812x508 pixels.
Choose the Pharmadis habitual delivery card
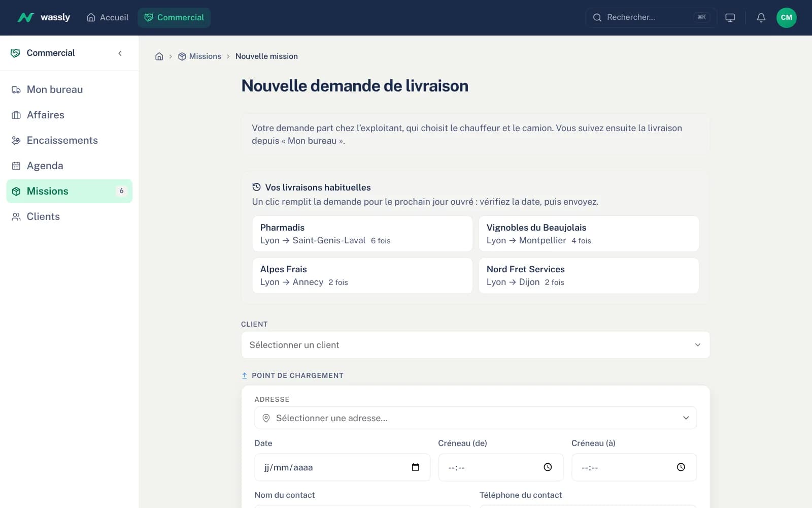coord(362,234)
